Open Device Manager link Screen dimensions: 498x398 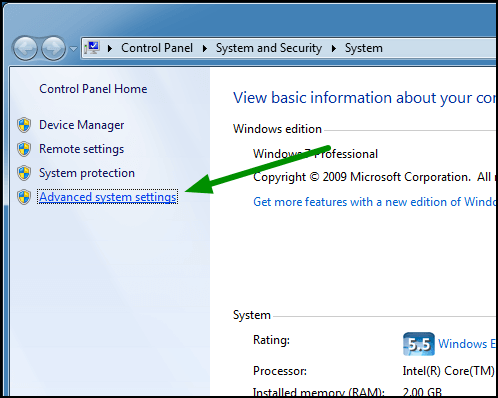pos(82,125)
